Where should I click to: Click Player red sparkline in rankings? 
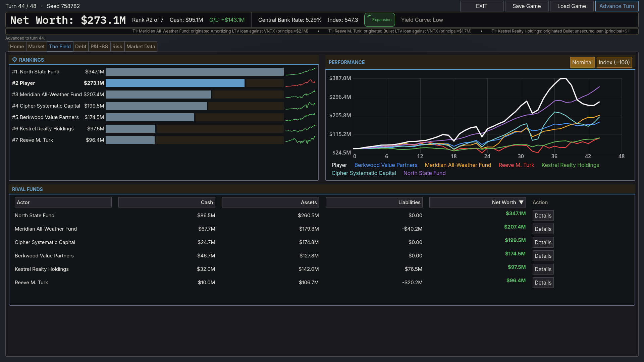[x=301, y=83]
